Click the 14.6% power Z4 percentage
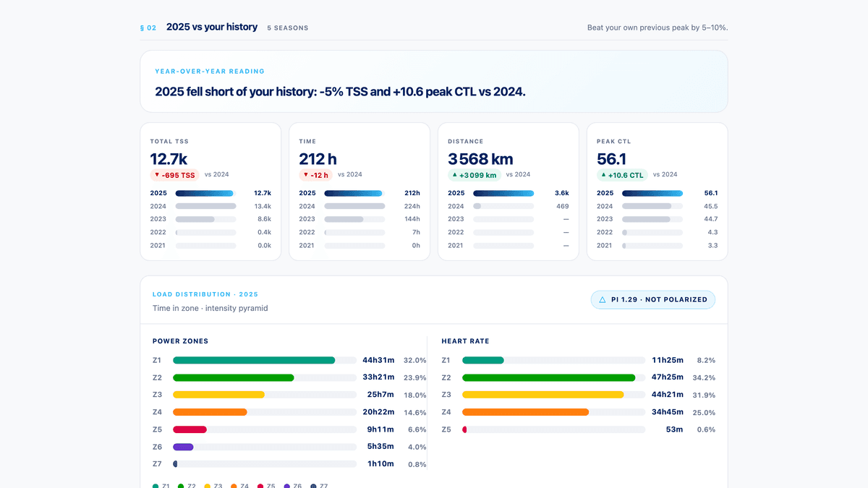 click(x=415, y=412)
